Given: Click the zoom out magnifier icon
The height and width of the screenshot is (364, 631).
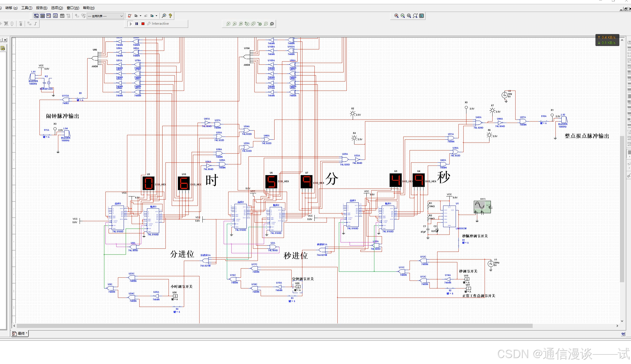Looking at the screenshot, I should (402, 16).
